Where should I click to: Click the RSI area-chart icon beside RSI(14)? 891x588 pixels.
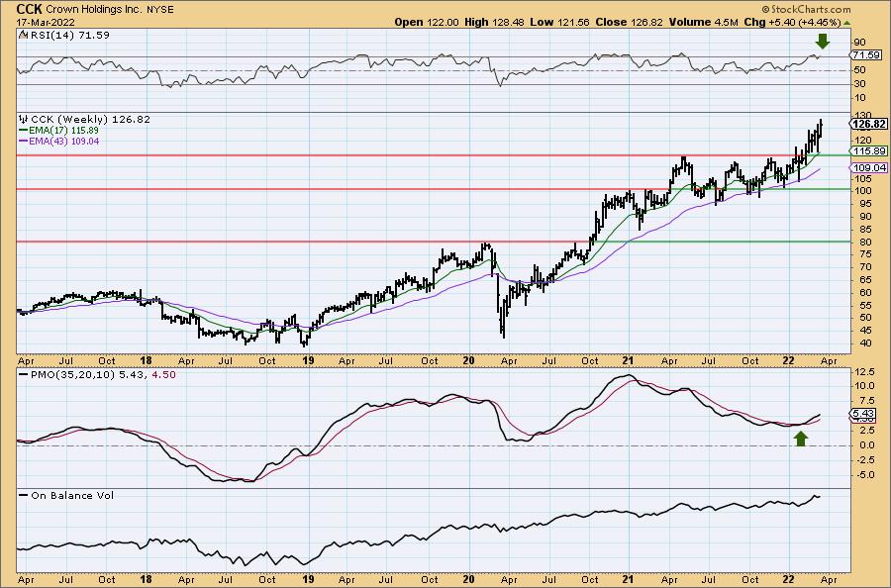[x=23, y=35]
